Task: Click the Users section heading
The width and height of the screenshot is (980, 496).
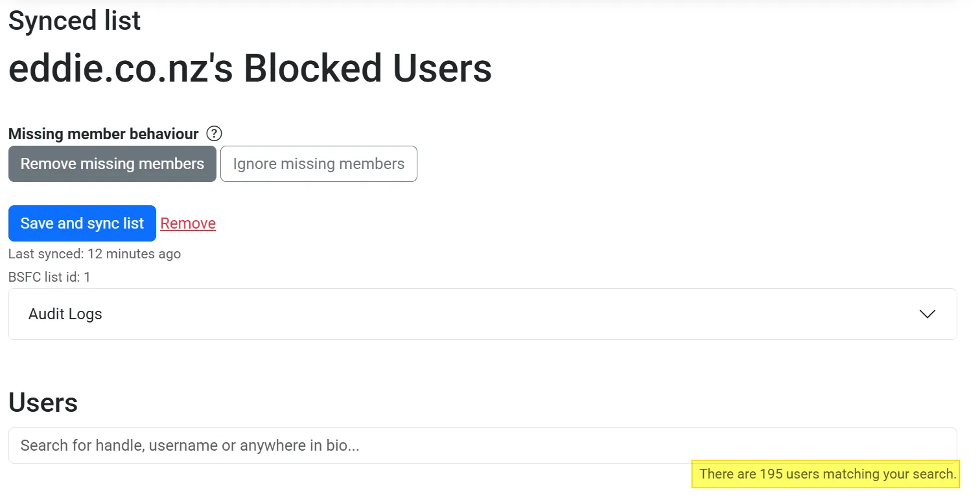Action: coord(43,403)
